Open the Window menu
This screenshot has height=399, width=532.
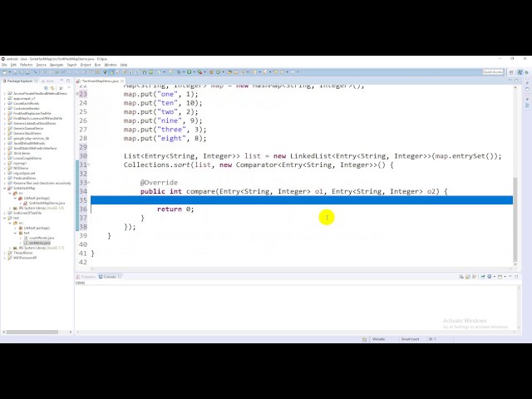(111, 65)
